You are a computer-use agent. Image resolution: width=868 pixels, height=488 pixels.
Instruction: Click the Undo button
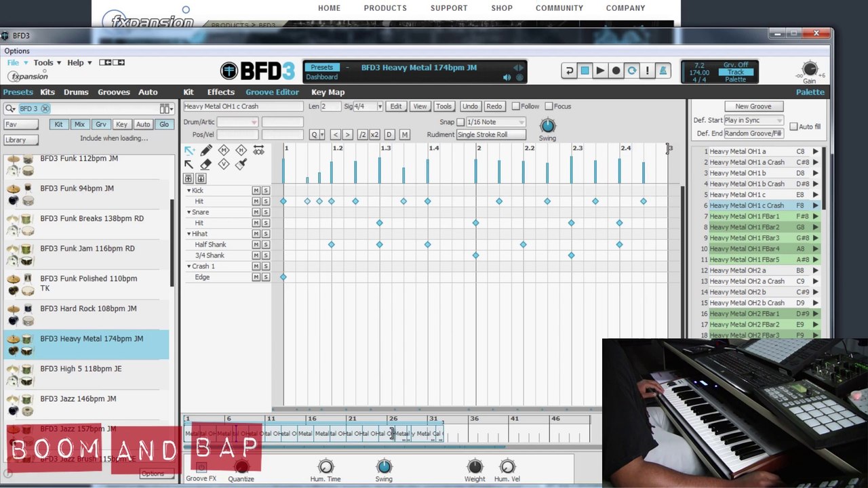pyautogui.click(x=469, y=106)
